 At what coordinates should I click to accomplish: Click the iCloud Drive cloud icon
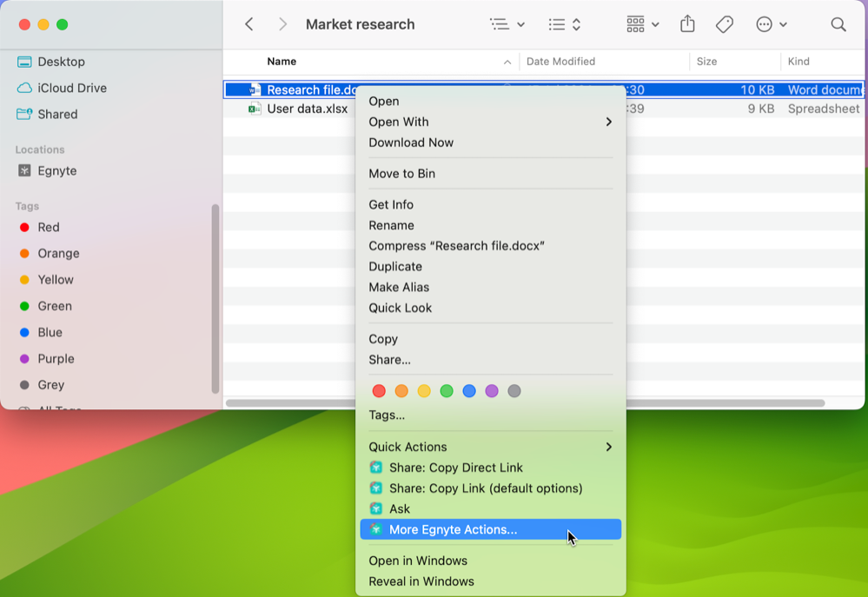point(24,88)
